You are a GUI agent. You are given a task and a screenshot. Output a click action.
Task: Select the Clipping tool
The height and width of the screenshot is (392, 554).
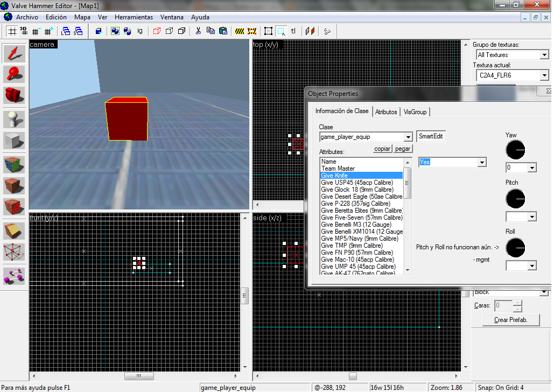(x=14, y=231)
